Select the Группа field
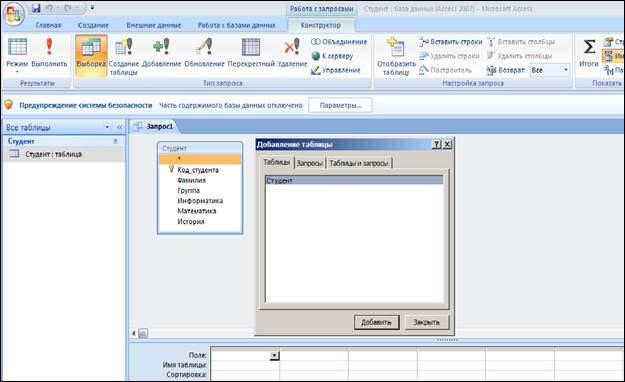The image size is (625, 382). tap(189, 191)
